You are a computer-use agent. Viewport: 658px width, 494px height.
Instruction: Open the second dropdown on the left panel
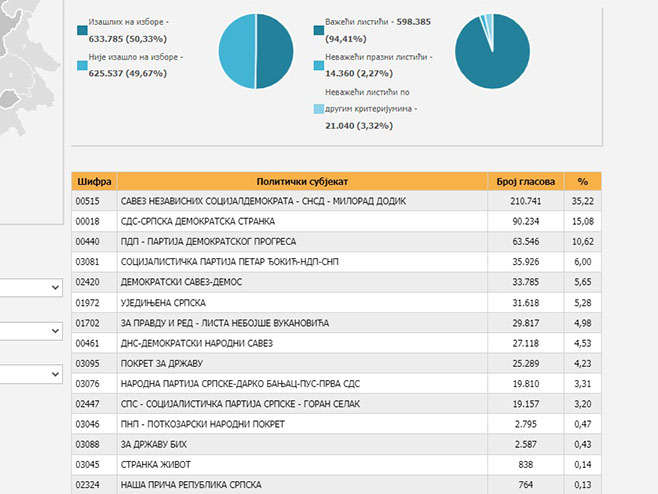(31, 331)
